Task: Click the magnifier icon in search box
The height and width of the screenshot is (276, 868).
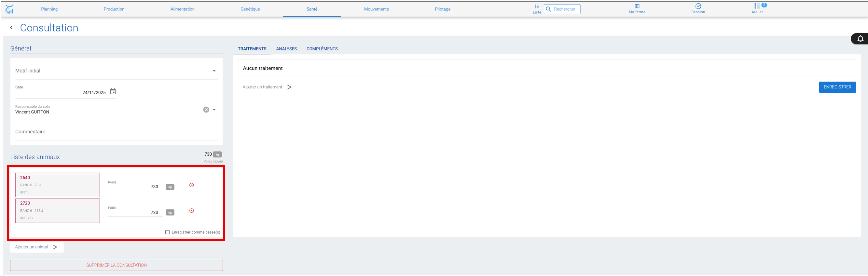Action: point(548,9)
